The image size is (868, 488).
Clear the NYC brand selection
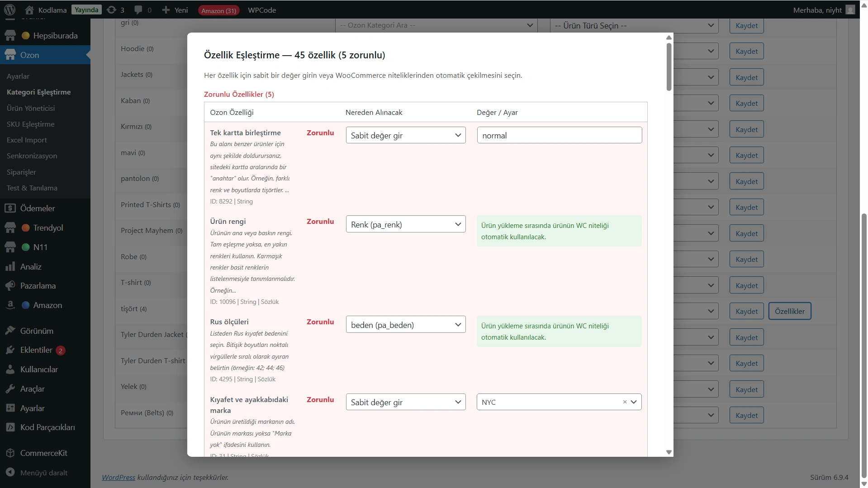625,402
